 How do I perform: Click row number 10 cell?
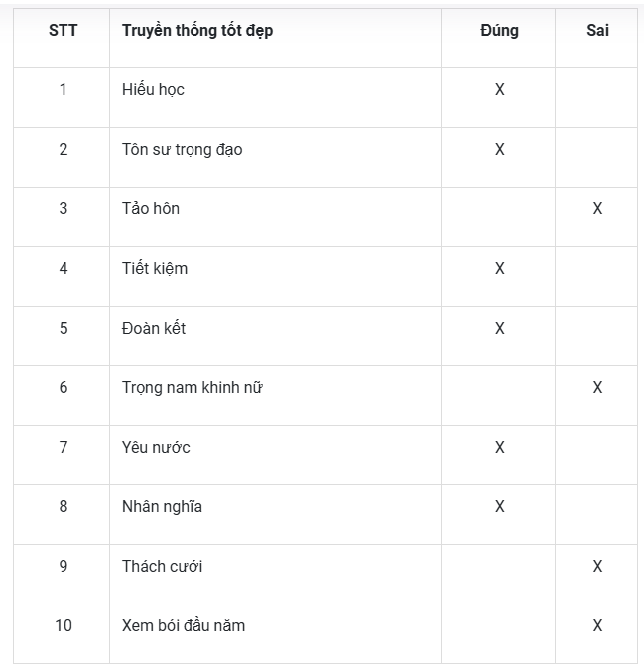[x=62, y=633]
